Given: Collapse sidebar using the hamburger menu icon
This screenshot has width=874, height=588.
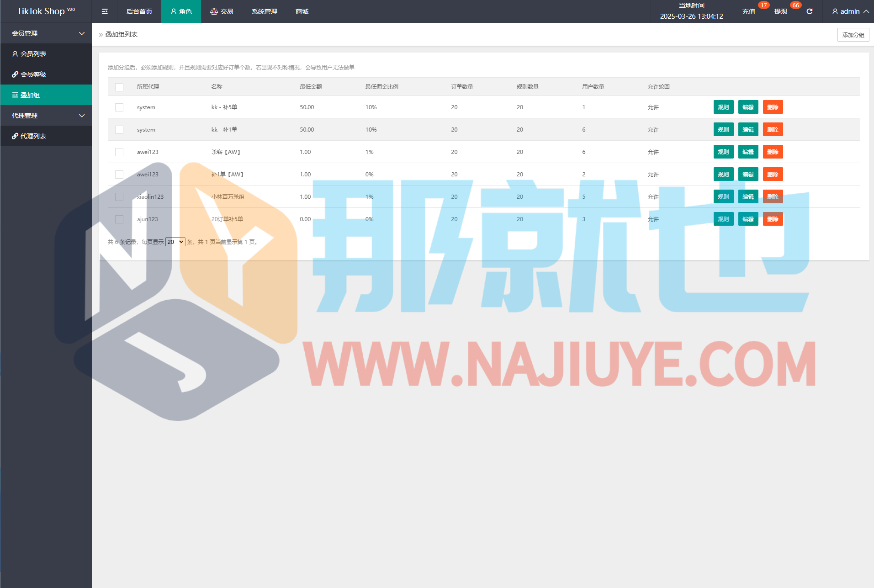Looking at the screenshot, I should (105, 11).
